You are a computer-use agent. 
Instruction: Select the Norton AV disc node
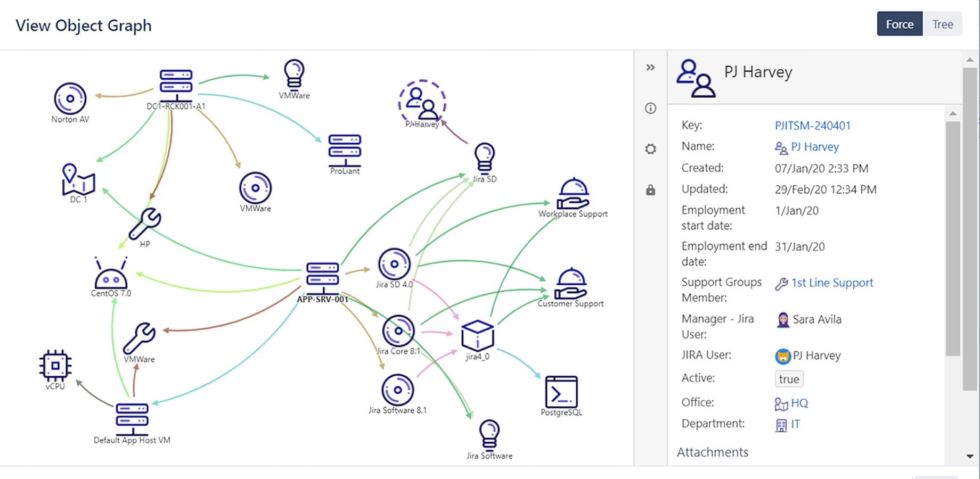pos(70,99)
